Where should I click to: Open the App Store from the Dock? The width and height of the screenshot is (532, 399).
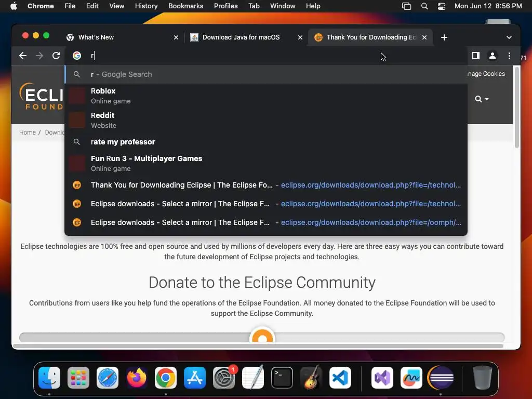tap(195, 378)
